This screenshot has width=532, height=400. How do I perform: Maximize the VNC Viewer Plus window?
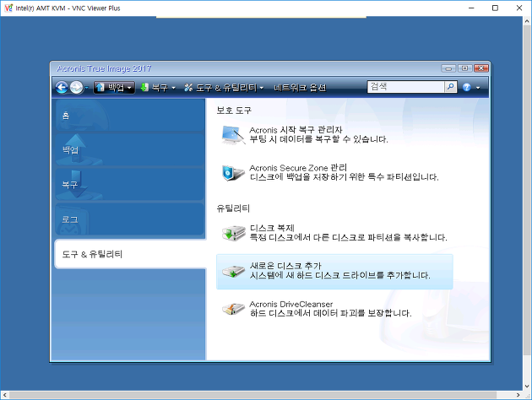click(495, 8)
